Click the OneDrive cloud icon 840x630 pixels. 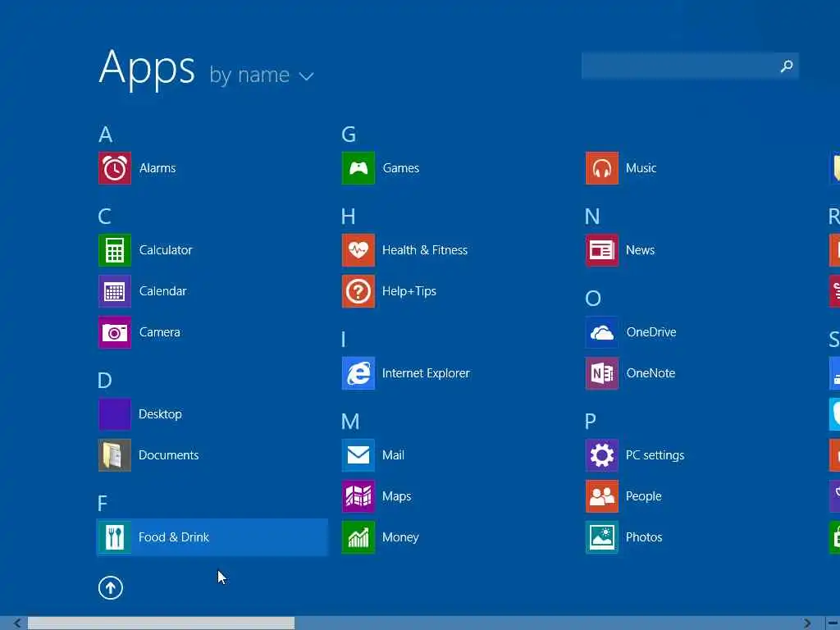pyautogui.click(x=602, y=332)
